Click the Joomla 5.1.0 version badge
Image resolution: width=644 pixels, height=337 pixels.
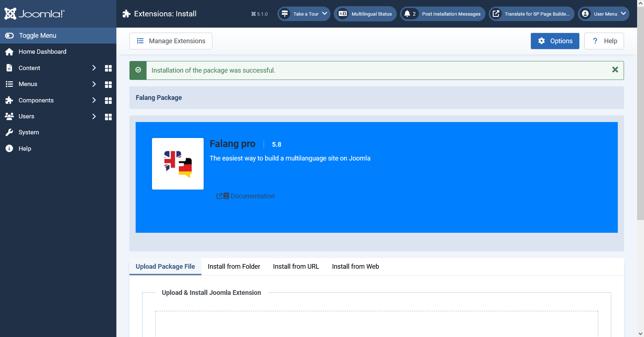pos(259,14)
